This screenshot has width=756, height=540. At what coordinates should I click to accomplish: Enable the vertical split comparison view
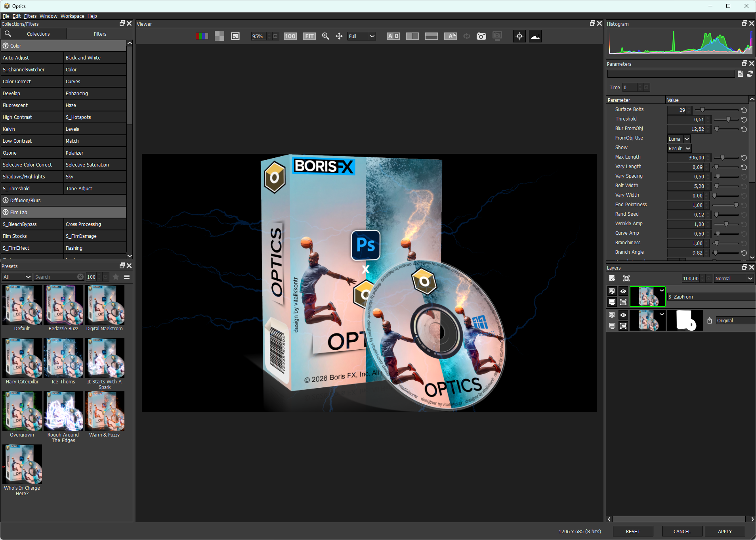pos(412,36)
